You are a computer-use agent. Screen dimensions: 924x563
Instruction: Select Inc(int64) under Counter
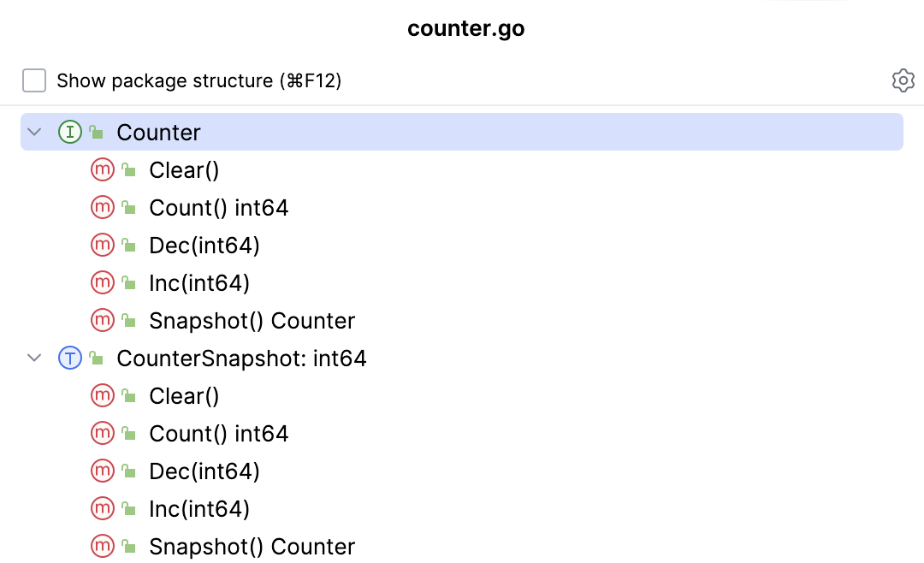click(199, 283)
